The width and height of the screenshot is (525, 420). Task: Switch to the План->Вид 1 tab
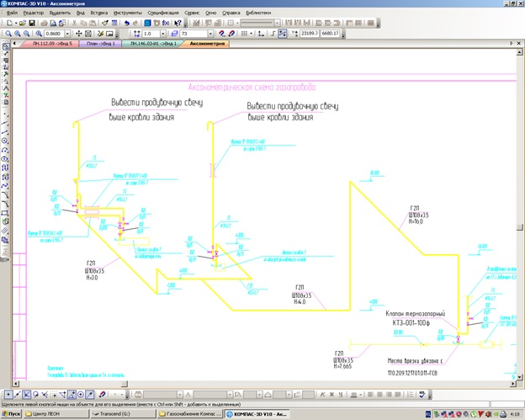[x=100, y=44]
